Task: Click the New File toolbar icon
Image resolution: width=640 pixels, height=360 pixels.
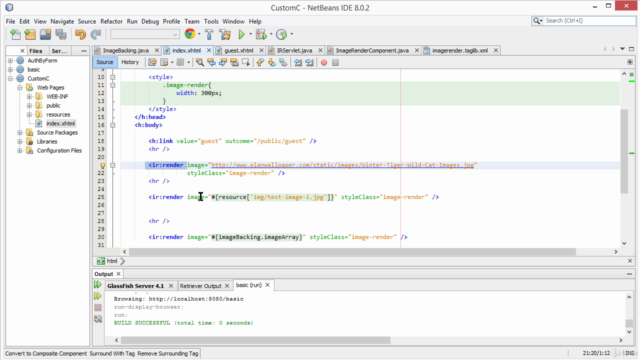Action: click(x=15, y=35)
